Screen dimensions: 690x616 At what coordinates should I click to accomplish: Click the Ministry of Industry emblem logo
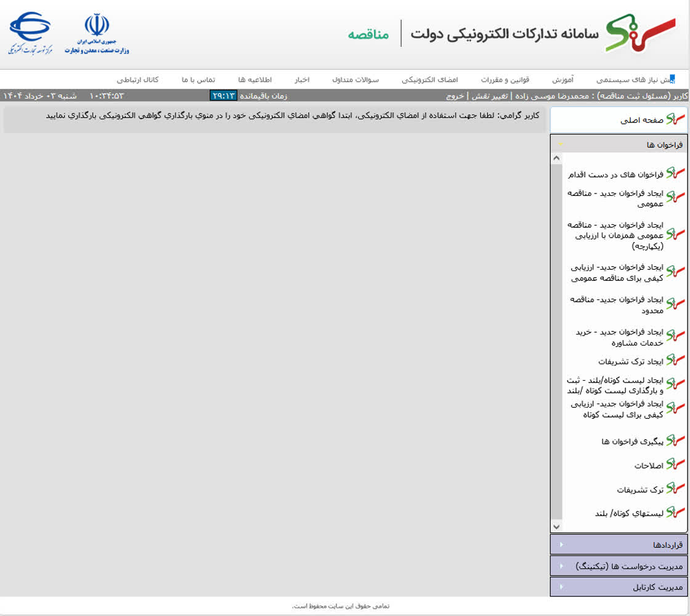click(x=97, y=33)
